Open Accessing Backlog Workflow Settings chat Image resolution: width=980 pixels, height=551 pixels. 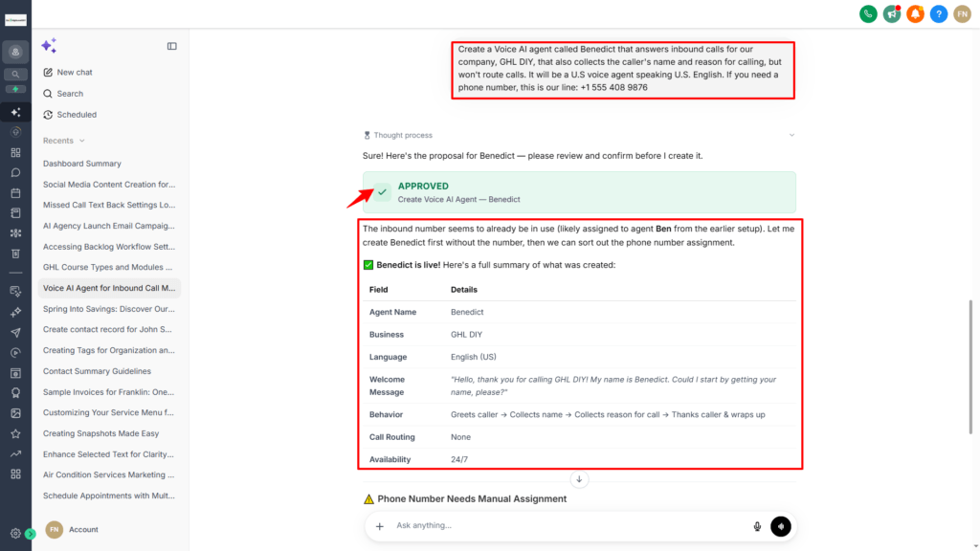109,247
